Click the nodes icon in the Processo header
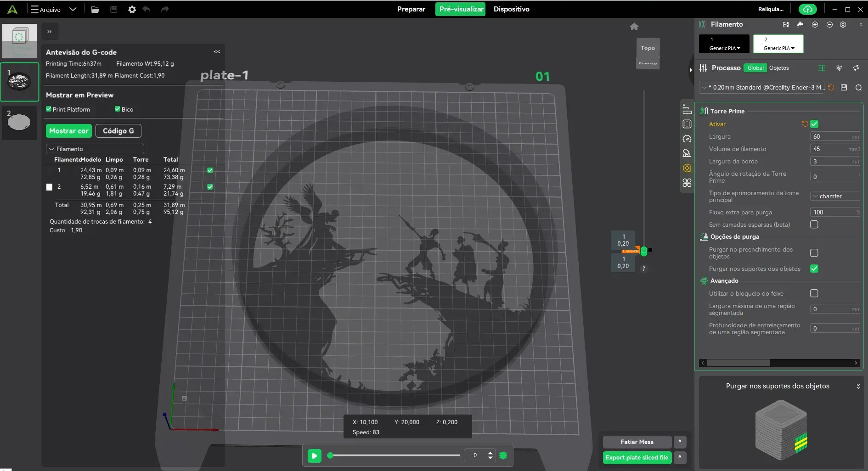 coord(856,68)
